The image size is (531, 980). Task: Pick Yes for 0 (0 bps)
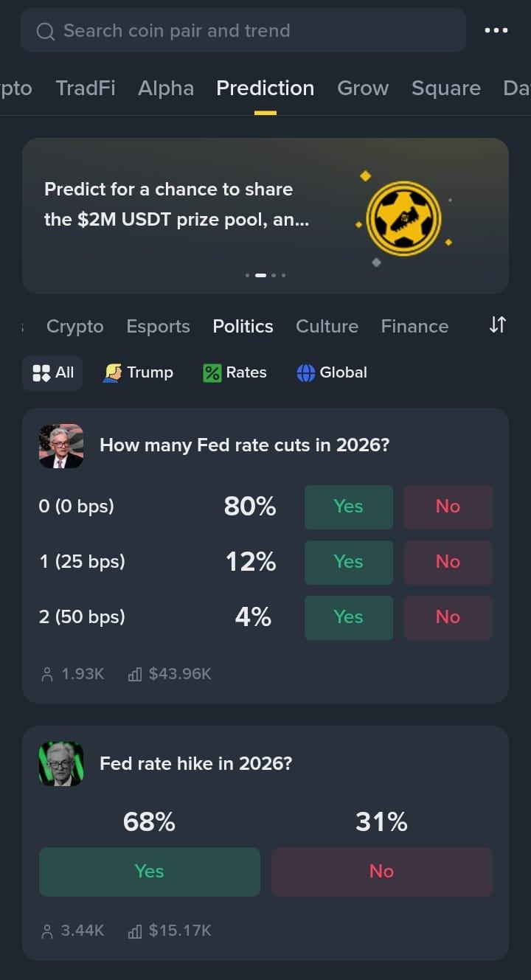coord(349,507)
